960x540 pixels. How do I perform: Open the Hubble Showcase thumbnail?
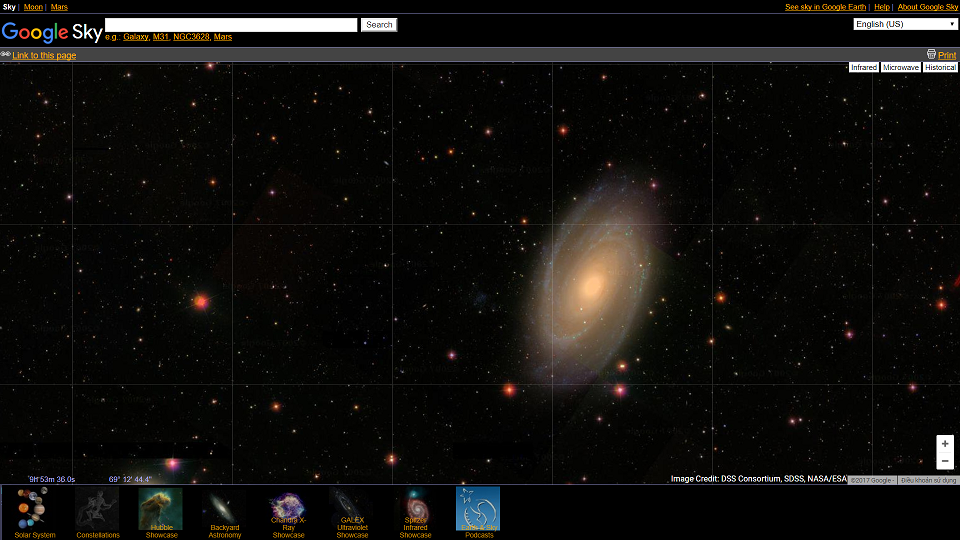tap(160, 509)
